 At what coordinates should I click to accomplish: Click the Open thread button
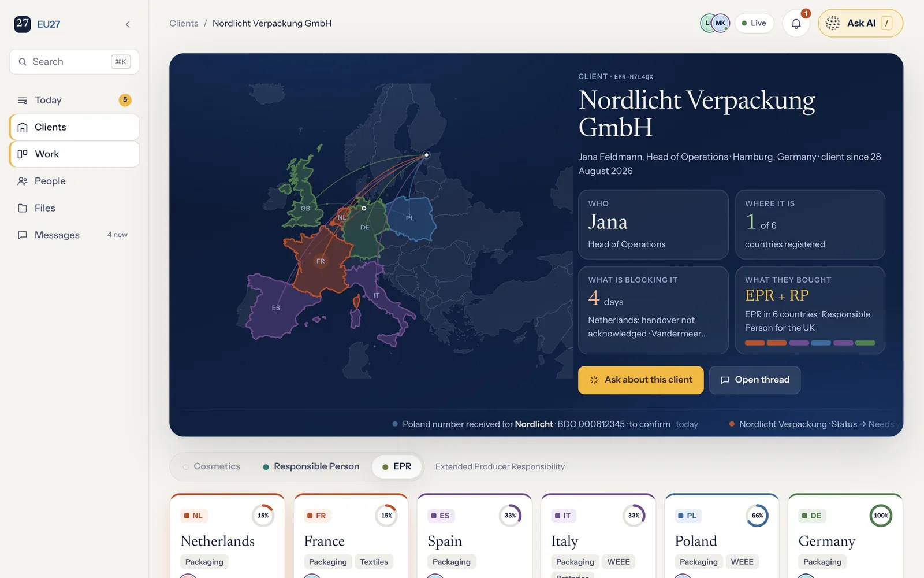[x=755, y=380]
